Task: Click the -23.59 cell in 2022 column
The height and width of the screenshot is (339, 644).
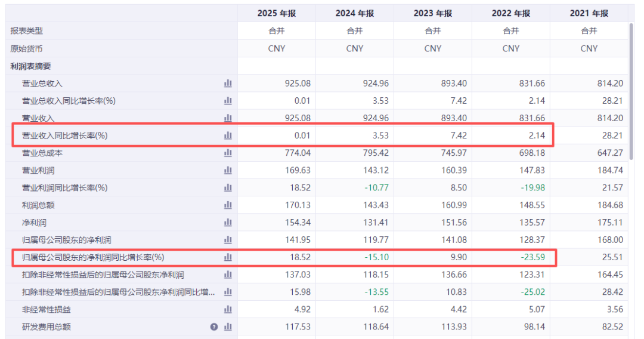Action: (532, 257)
